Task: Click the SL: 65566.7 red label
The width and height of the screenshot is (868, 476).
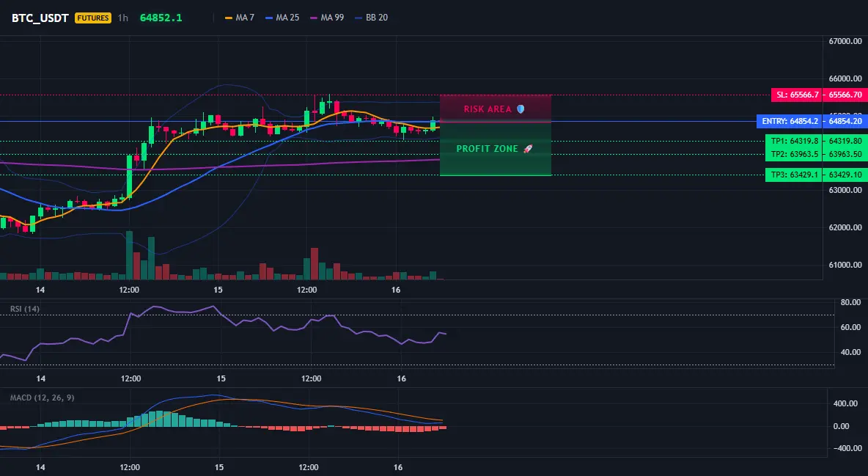Action: (797, 95)
